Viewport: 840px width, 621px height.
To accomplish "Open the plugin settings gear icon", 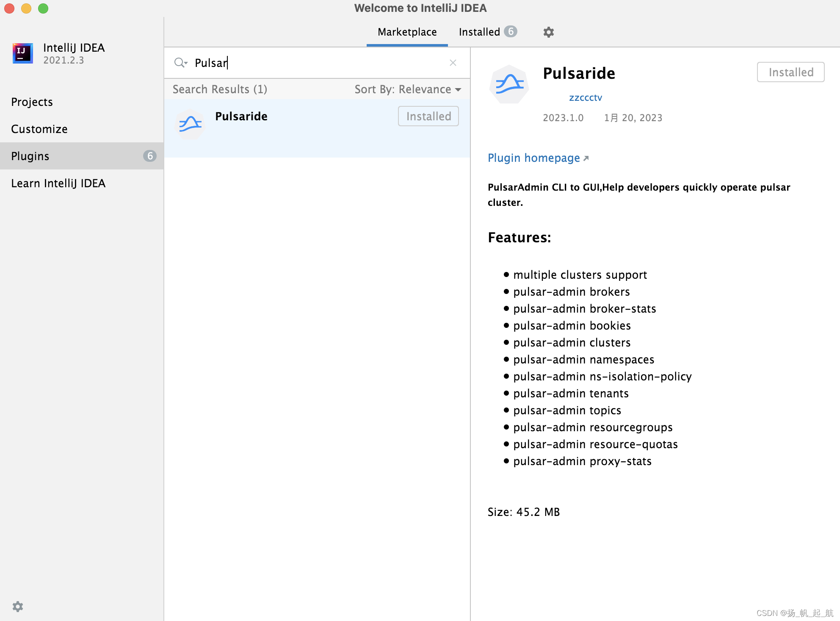I will pyautogui.click(x=548, y=32).
